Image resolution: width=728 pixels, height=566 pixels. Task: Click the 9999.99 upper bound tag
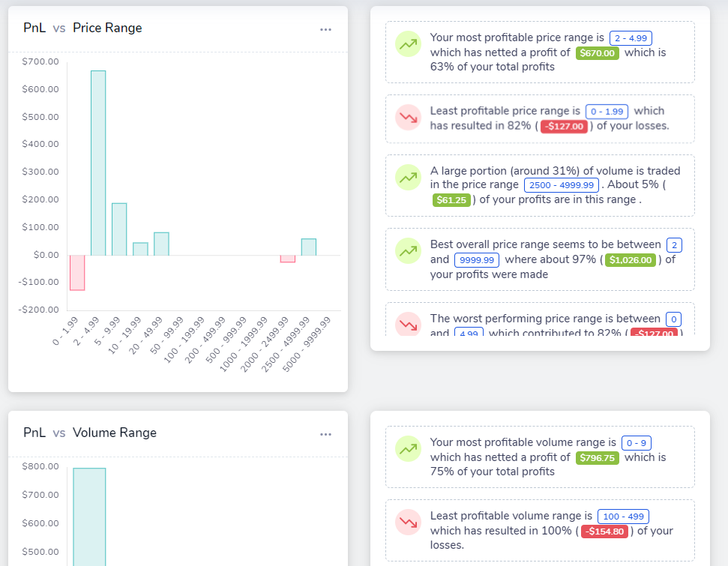click(x=476, y=260)
